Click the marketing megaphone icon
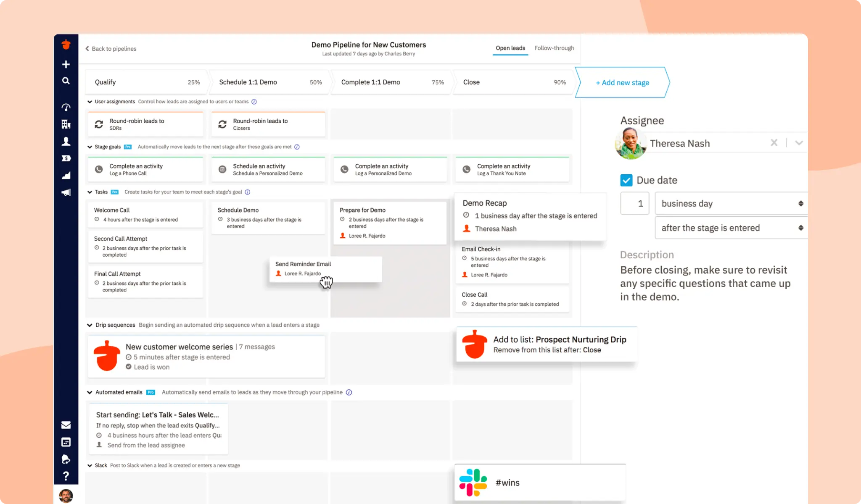This screenshot has width=861, height=504. click(66, 192)
